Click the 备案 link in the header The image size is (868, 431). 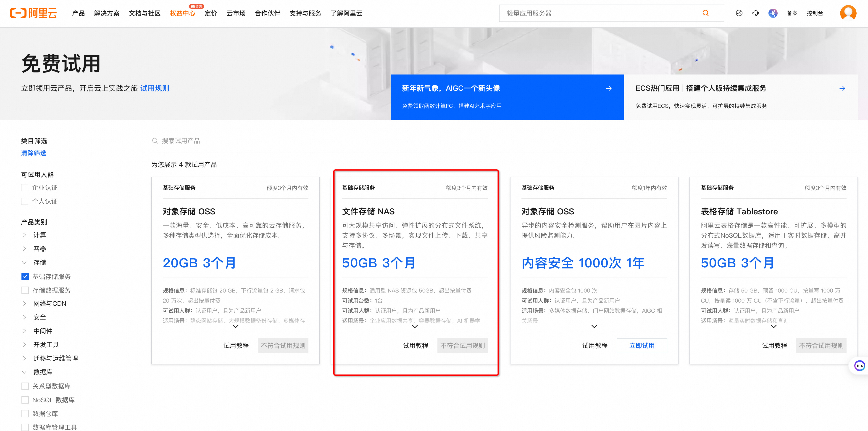[792, 13]
